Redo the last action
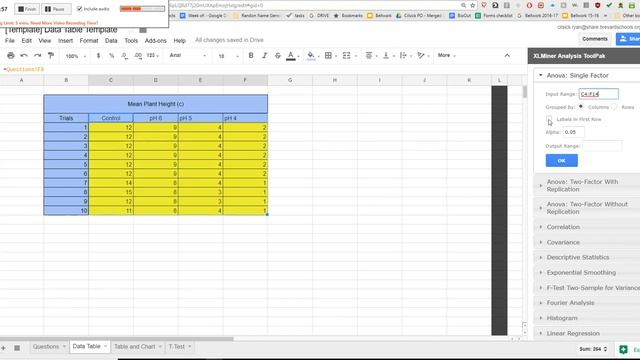This screenshot has height=360, width=640. [38, 56]
